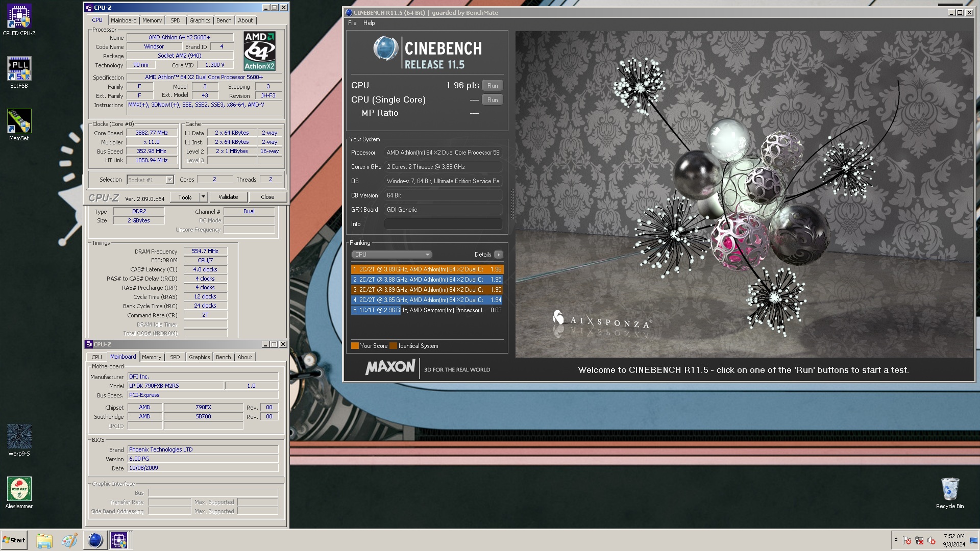Open Paint from the taskbar

(69, 540)
